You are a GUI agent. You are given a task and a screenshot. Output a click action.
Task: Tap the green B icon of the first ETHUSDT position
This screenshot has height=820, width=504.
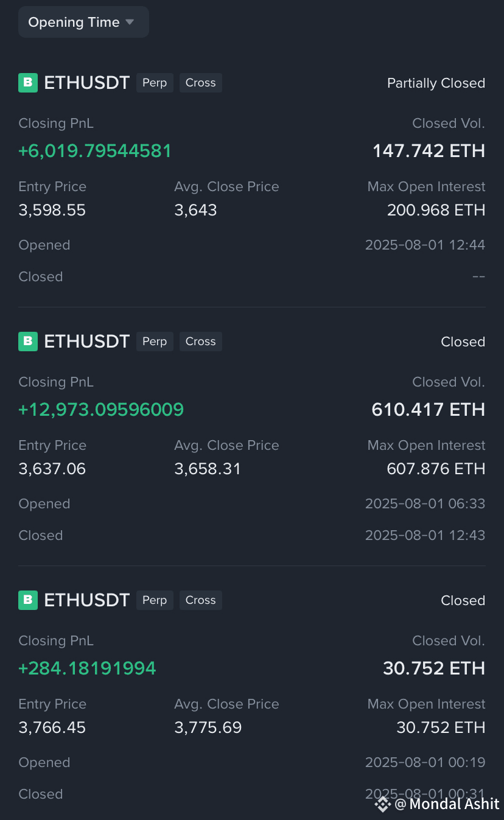click(28, 83)
